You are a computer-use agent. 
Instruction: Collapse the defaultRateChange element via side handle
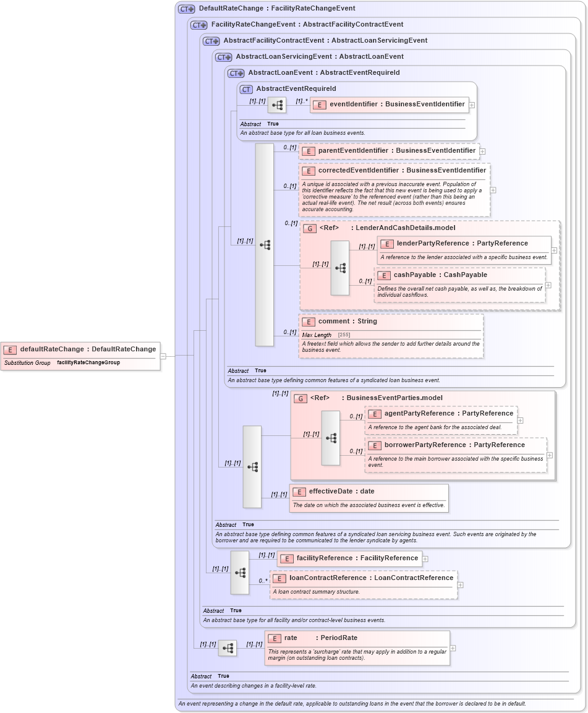tap(163, 356)
